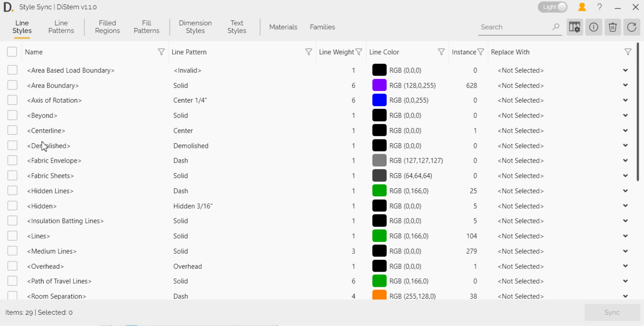Open help question mark icon
The height and width of the screenshot is (326, 644).
coord(600,7)
